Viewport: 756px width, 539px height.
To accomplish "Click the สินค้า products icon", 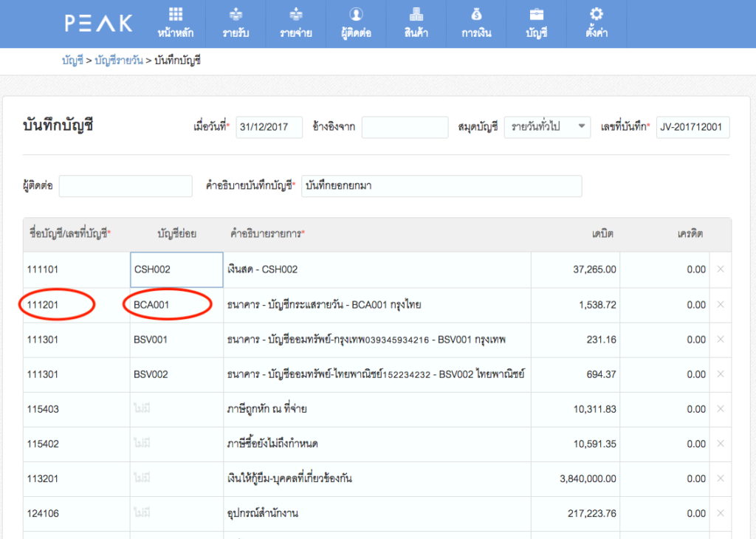I will pyautogui.click(x=416, y=24).
